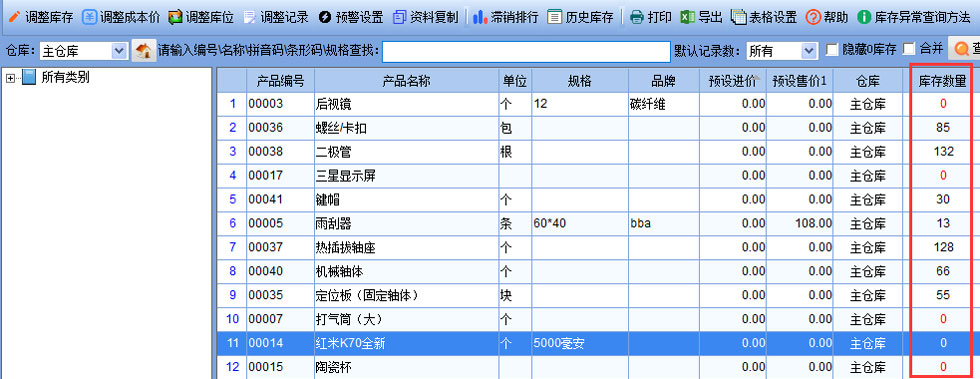Open the 仓库 dropdown showing 主仓库
Image resolution: width=980 pixels, height=379 pixels.
[83, 51]
